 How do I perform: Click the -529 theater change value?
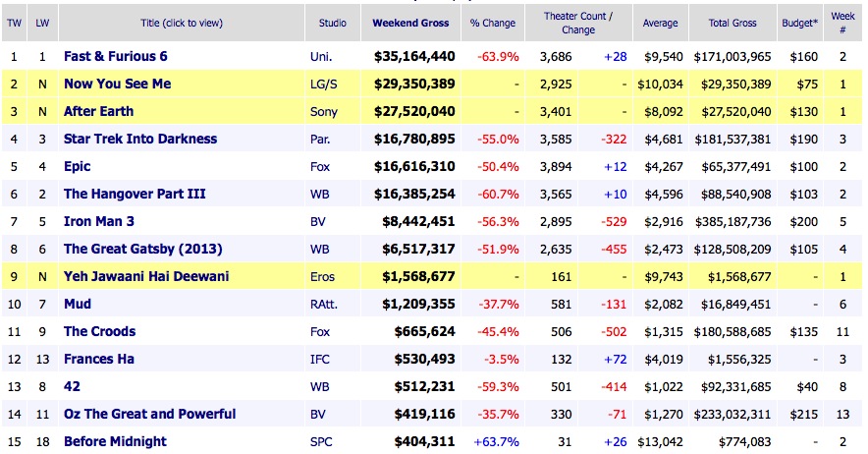pyautogui.click(x=614, y=222)
